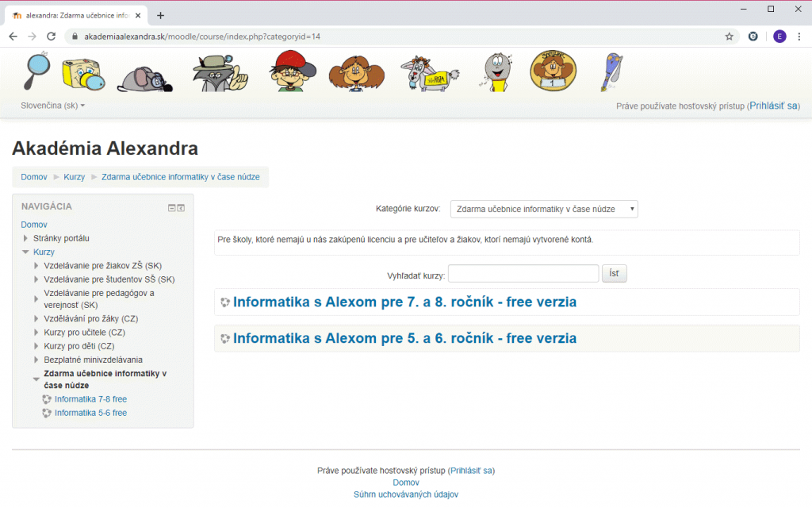The width and height of the screenshot is (812, 508).
Task: Open Informatika 7-8 free in navigation
Action: (x=90, y=399)
